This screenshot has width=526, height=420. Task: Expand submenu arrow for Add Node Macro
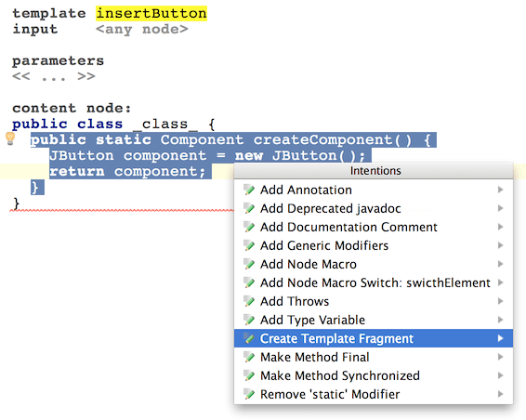(501, 264)
